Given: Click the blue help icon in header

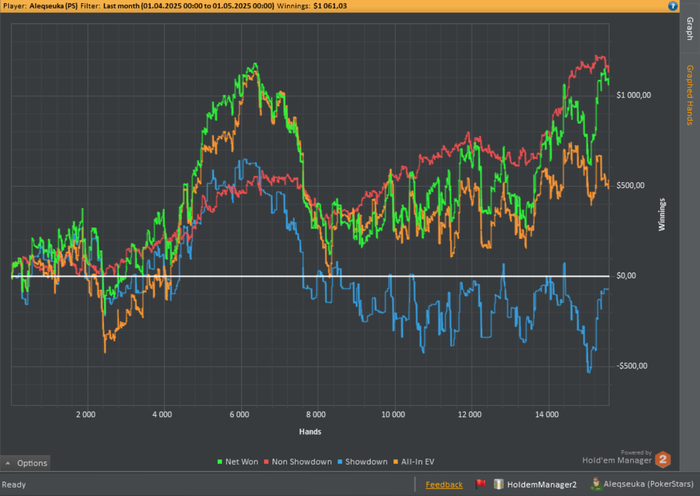Looking at the screenshot, I should click(673, 6).
